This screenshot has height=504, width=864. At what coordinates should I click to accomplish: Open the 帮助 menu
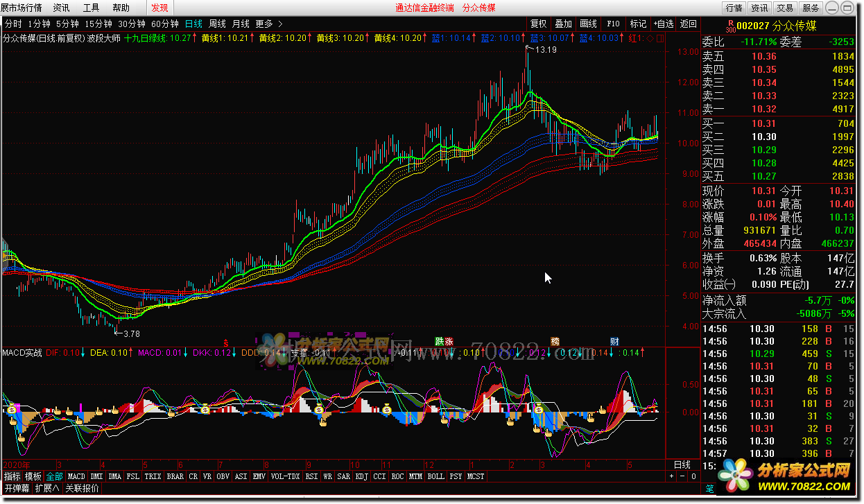[x=121, y=8]
